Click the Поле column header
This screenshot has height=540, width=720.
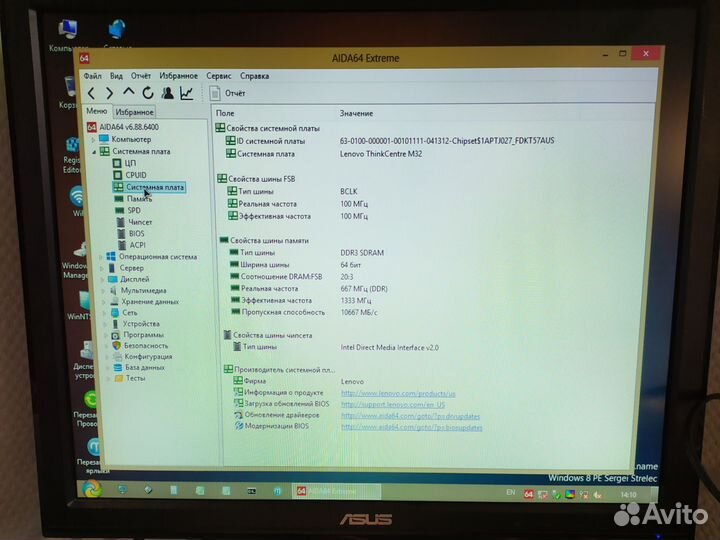coord(225,113)
